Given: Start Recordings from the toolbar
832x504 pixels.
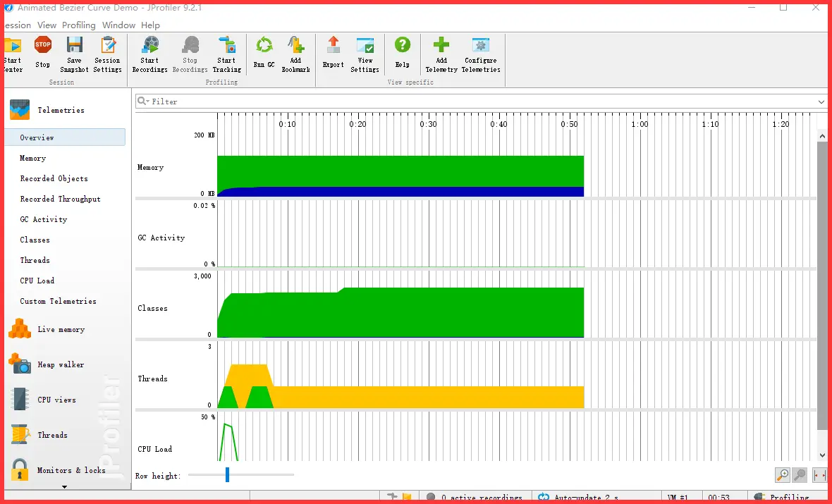Looking at the screenshot, I should 149,54.
